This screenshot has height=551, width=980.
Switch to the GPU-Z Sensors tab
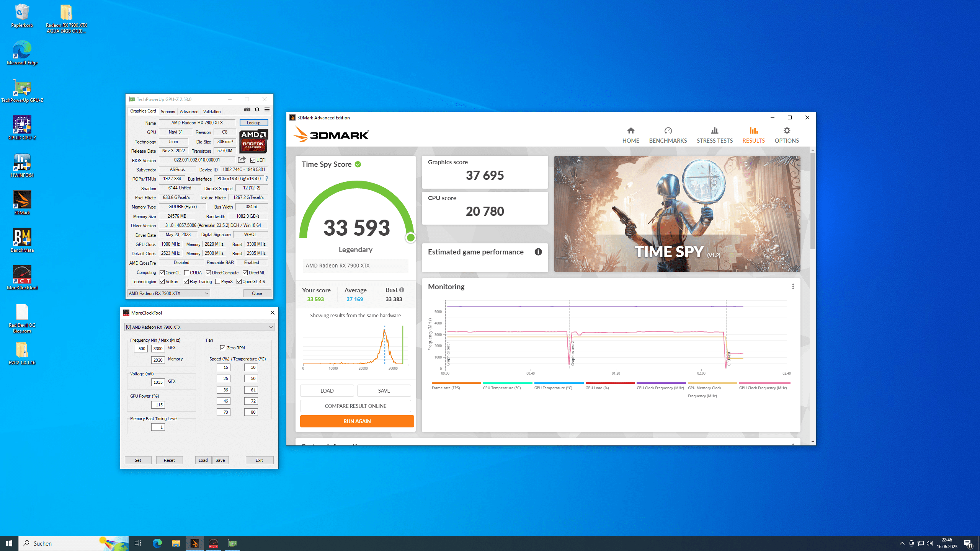[x=168, y=112]
